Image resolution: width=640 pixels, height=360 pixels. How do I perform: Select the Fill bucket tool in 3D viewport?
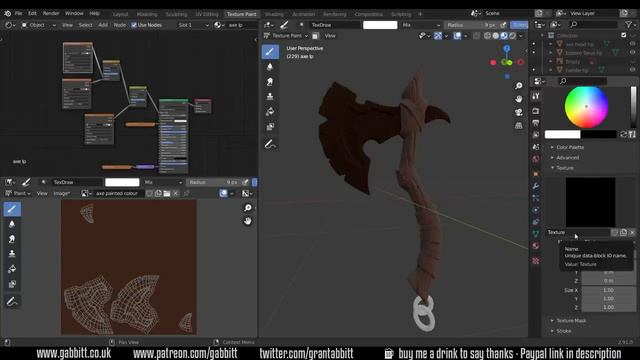pos(270,111)
